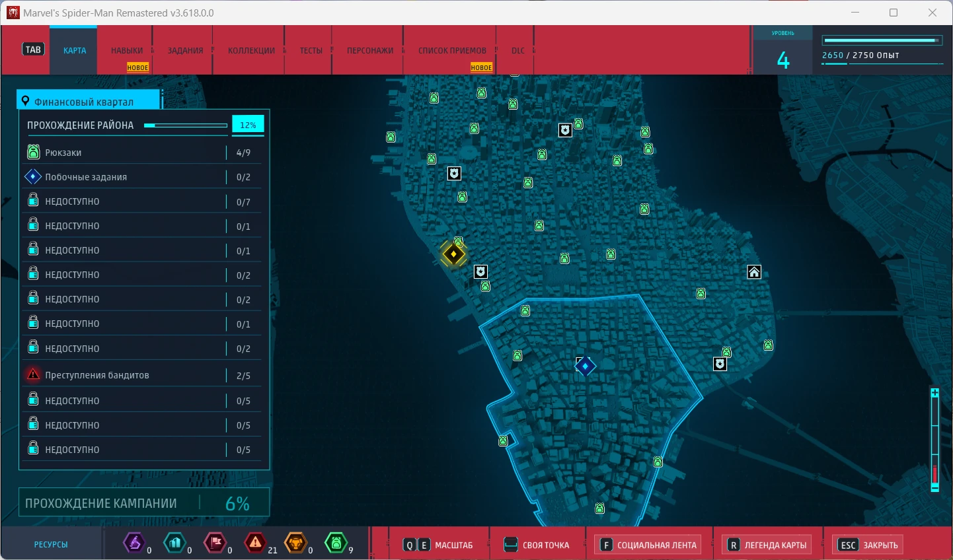Click the НОВОЕ badge under НАВЫКИ
The image size is (953, 560).
138,67
